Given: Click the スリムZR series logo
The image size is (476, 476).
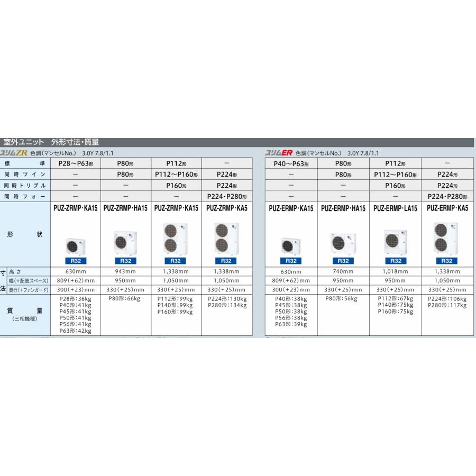Looking at the screenshot, I should (x=14, y=153).
